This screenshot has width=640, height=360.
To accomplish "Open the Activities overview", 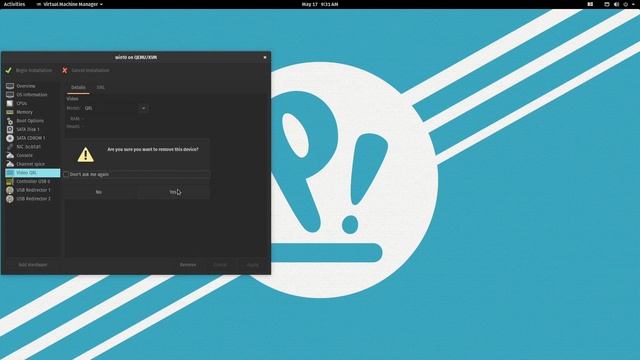I will pos(14,4).
